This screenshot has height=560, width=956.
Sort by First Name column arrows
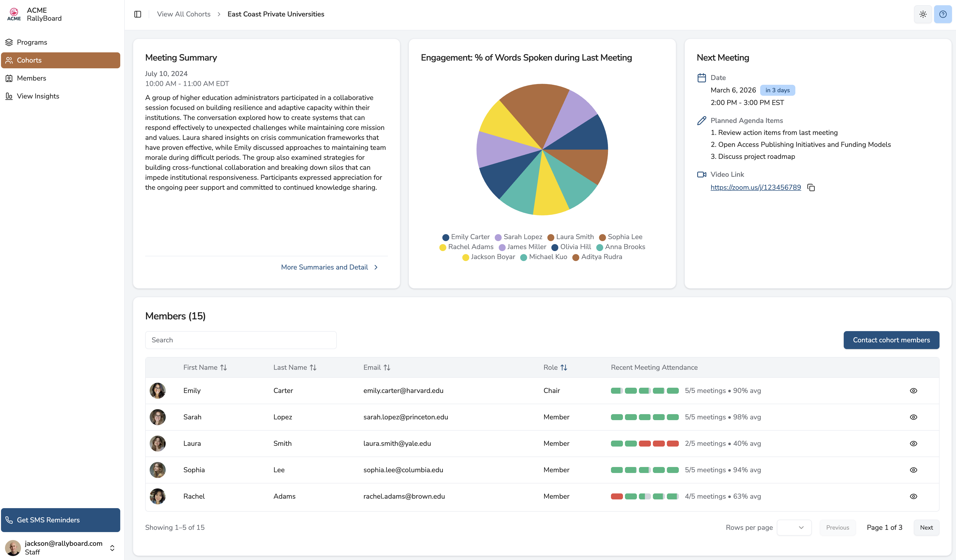(x=224, y=368)
